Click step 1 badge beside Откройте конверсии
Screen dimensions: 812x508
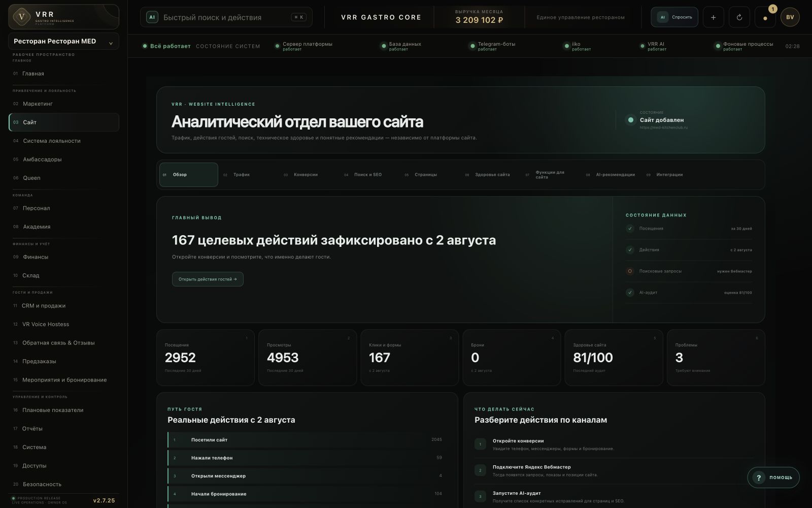(x=480, y=444)
